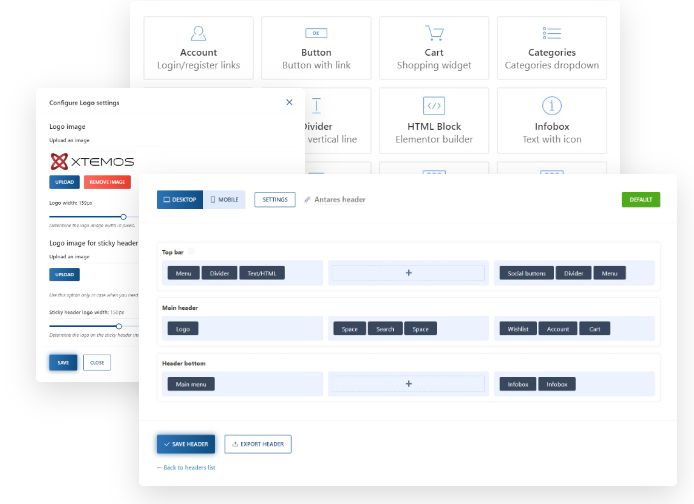Viewport: 694px width, 504px height.
Task: Remove the current logo image
Action: (107, 182)
